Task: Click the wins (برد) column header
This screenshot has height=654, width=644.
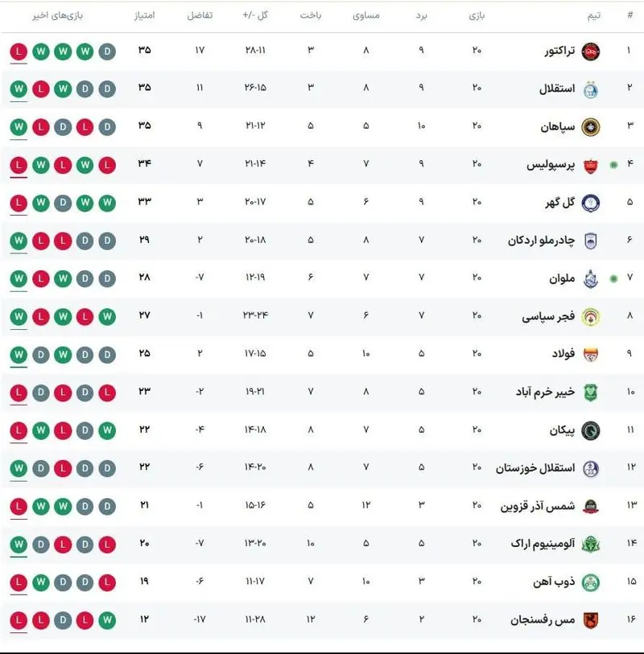Action: (421, 15)
